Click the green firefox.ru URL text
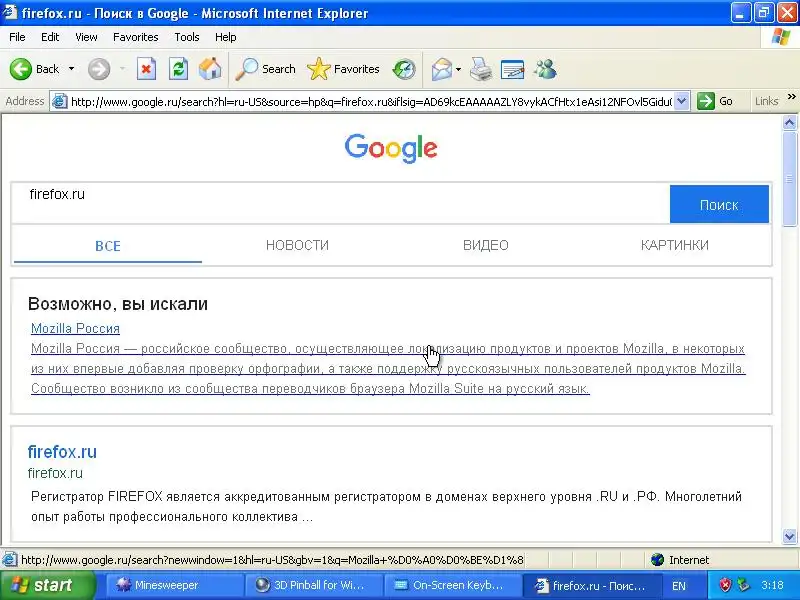The width and height of the screenshot is (800, 600). click(x=55, y=473)
